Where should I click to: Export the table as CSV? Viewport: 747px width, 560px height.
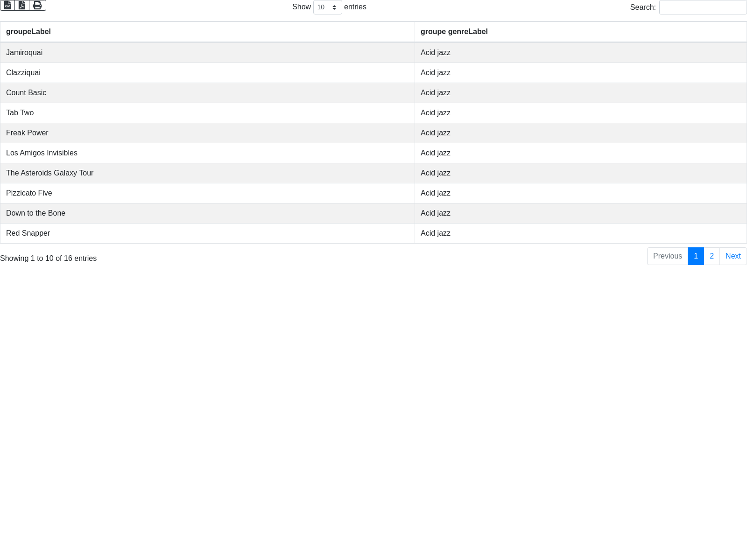[7, 5]
